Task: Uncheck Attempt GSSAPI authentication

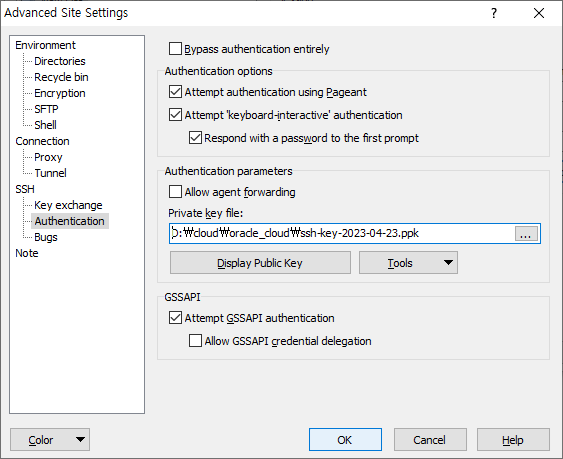Action: click(x=175, y=318)
